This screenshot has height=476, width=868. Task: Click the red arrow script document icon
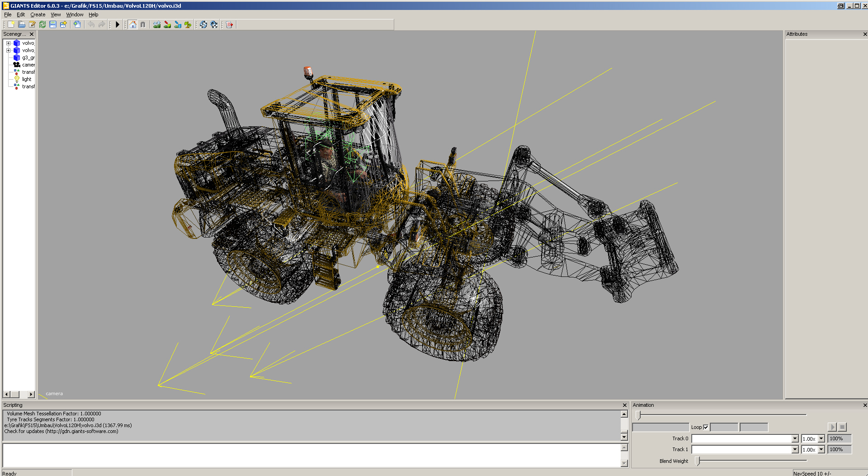tap(230, 24)
